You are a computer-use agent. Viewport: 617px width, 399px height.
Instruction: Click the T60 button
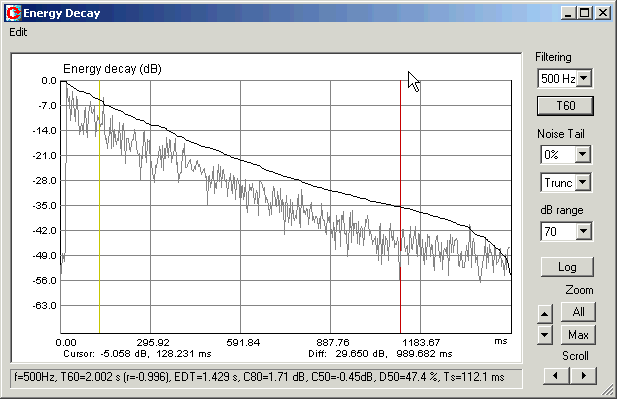tap(565, 105)
